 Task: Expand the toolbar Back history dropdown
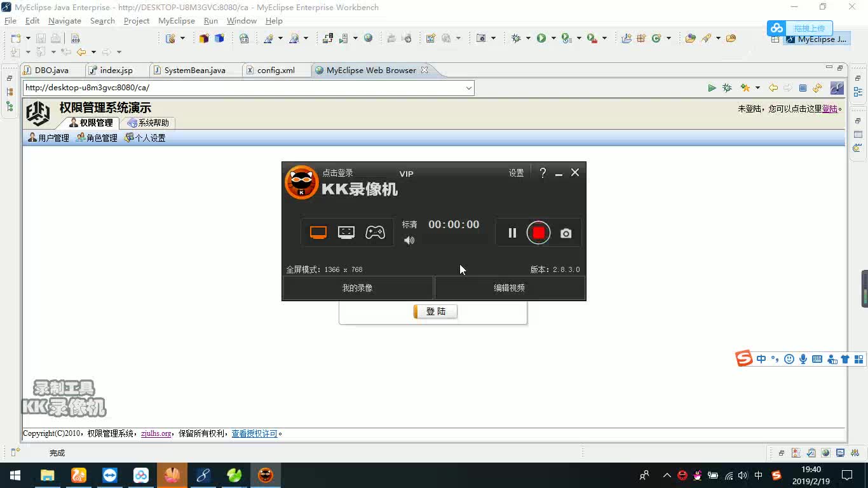click(93, 52)
